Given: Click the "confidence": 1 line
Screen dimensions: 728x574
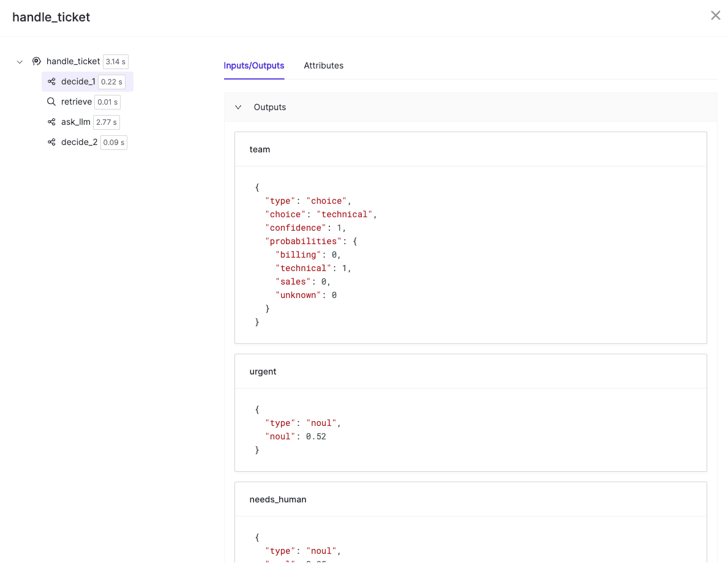Looking at the screenshot, I should click(306, 228).
